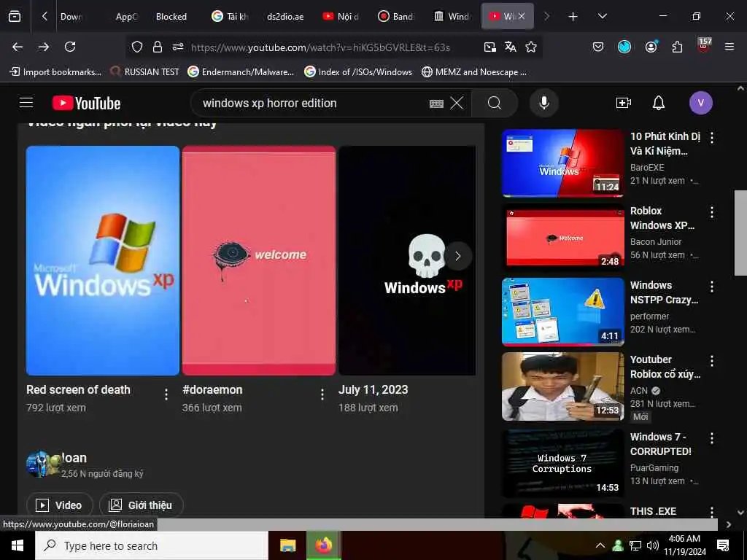
Task: Open the Index of /ISOs/Windows bookmark
Action: tap(359, 72)
